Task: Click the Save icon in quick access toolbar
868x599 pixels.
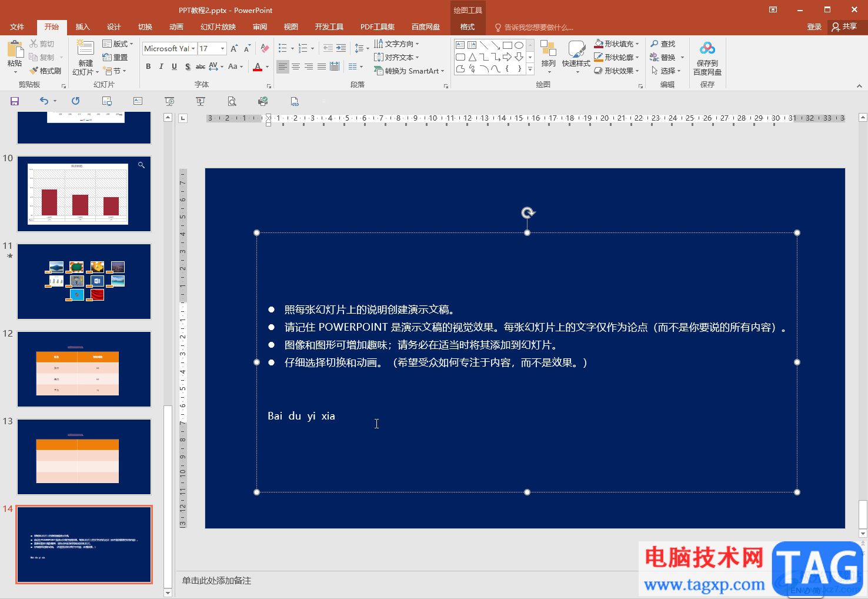Action: (x=15, y=101)
